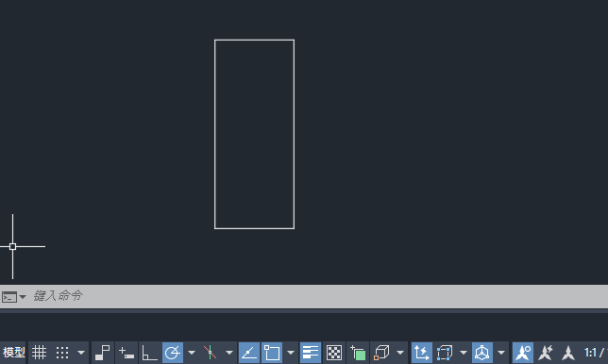The image size is (608, 364).
Task: Toggle the Isometric Drafting icon
Action: pyautogui.click(x=210, y=353)
